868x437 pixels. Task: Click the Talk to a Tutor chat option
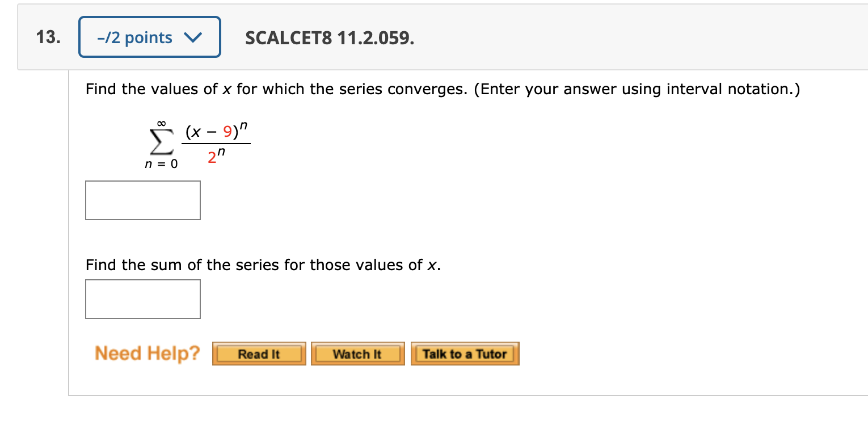[465, 353]
